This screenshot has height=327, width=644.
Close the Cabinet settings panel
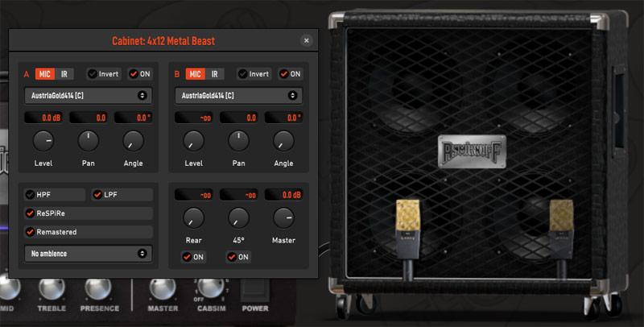pyautogui.click(x=306, y=40)
